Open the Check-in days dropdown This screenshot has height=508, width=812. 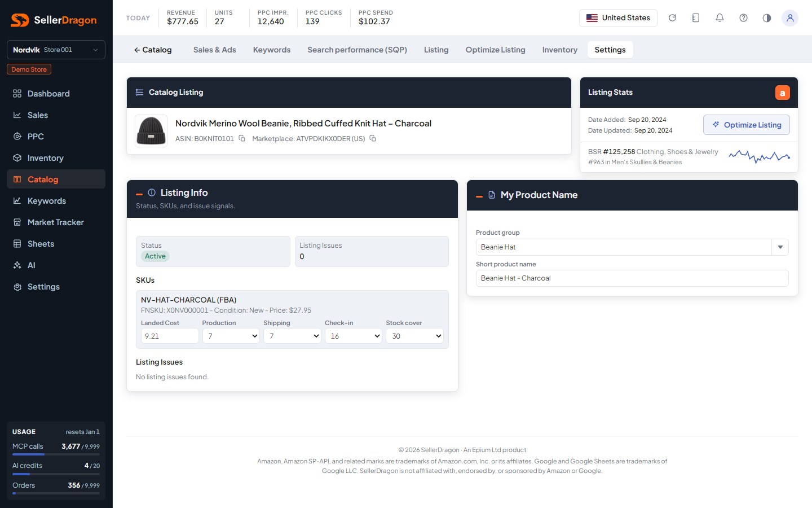pos(354,336)
